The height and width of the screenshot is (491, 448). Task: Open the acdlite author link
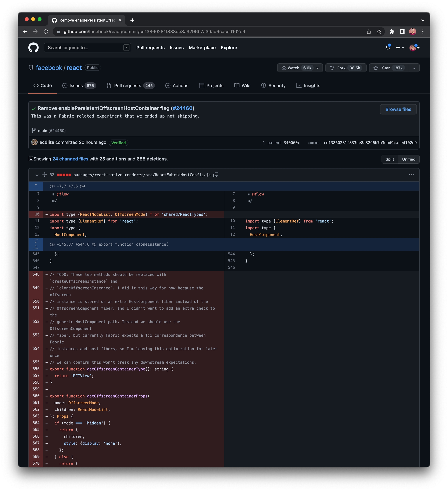pos(47,142)
